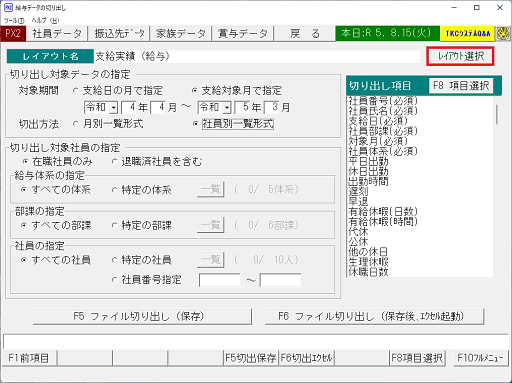Click the 一覧 button for 給与体系
This screenshot has width=512, height=383.
[x=211, y=189]
